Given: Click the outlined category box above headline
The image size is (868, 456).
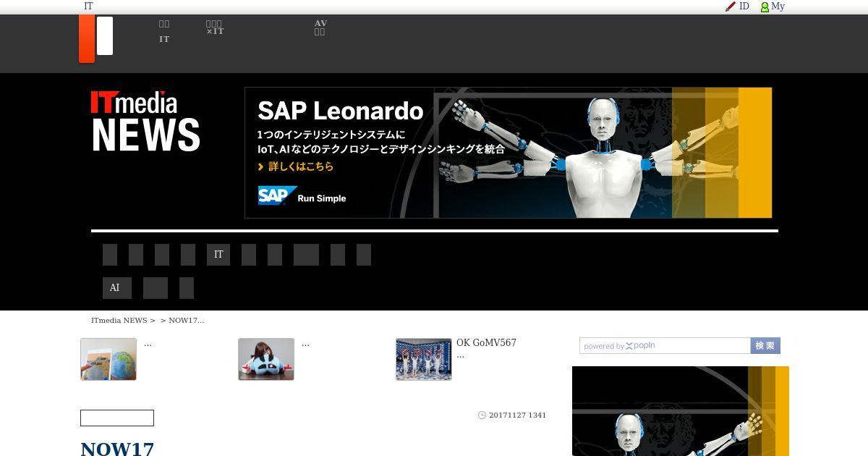Looking at the screenshot, I should click(x=117, y=418).
